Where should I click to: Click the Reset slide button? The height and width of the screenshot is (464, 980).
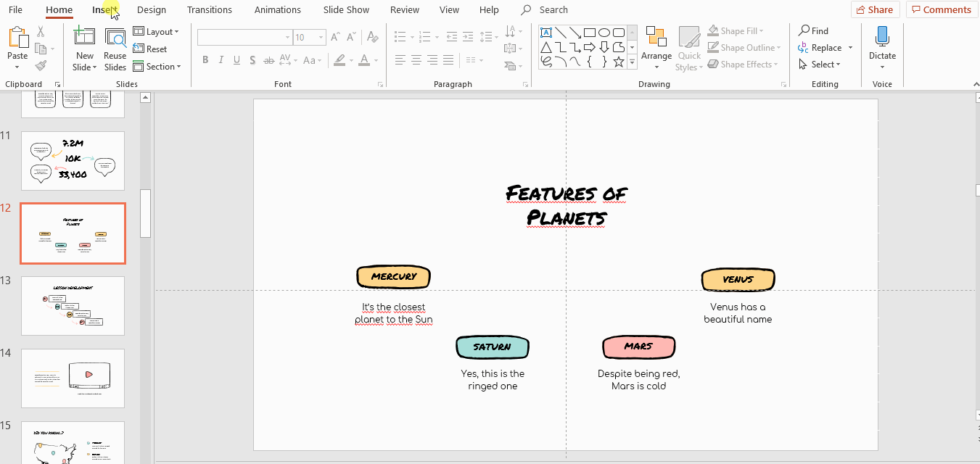pyautogui.click(x=150, y=49)
